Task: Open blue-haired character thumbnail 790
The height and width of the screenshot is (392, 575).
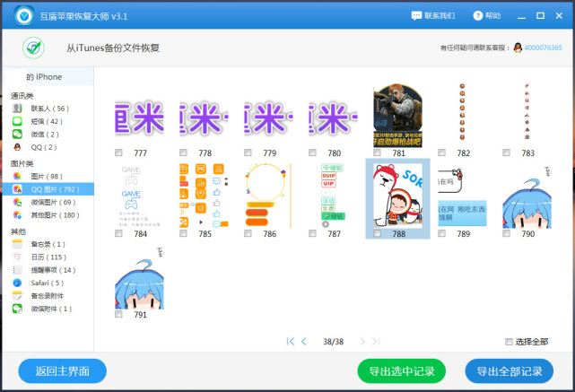Action: [x=527, y=197]
